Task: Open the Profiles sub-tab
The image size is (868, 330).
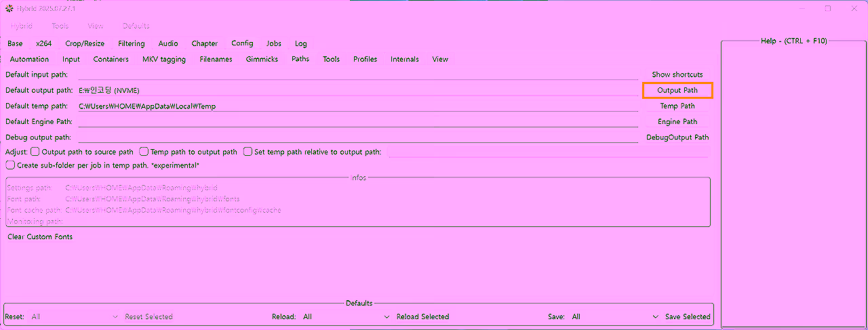Action: pyautogui.click(x=365, y=59)
